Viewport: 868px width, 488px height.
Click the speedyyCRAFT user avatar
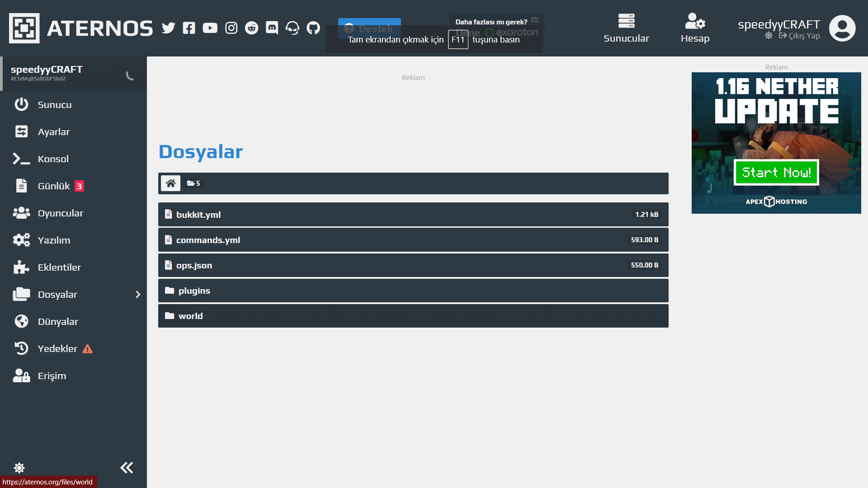pos(842,28)
